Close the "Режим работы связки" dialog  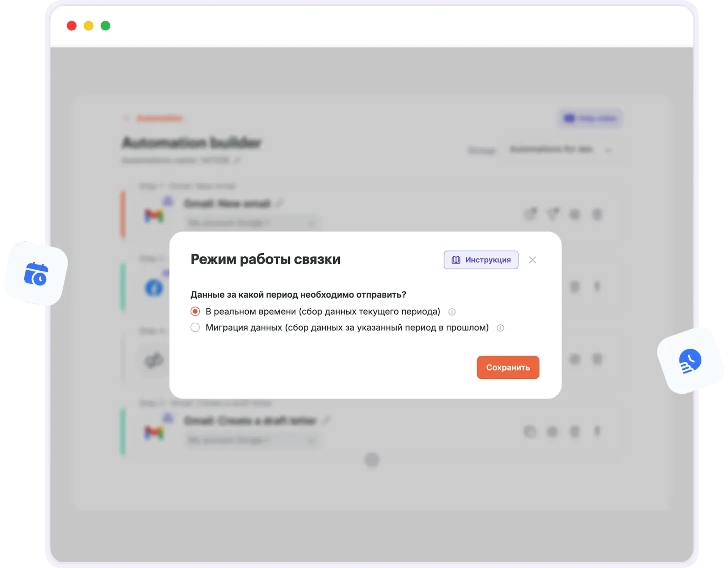(x=532, y=260)
